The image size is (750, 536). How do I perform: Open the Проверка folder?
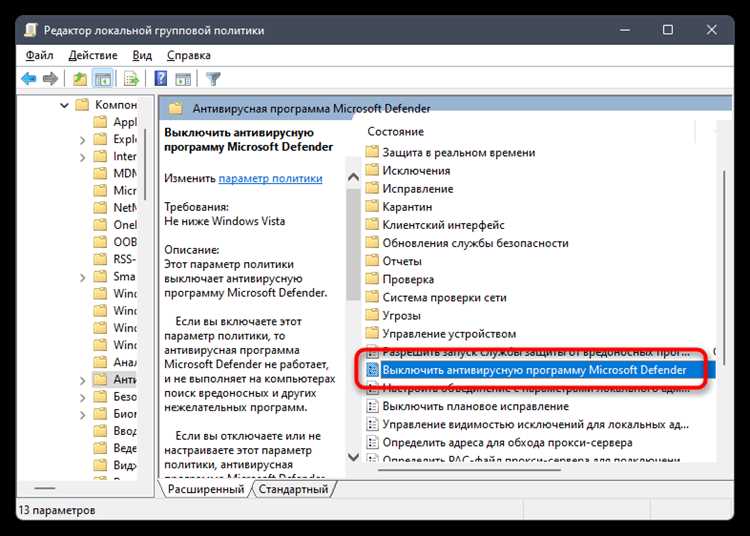coord(399,279)
